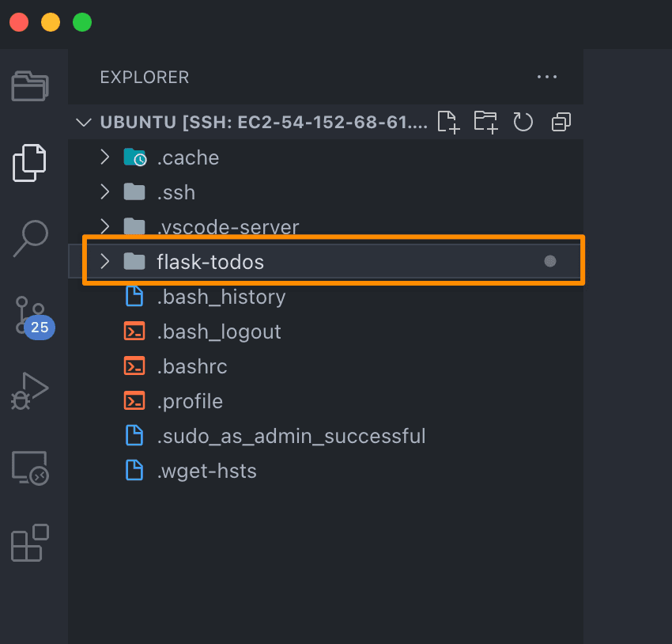Select the flask-todos folder name

210,262
